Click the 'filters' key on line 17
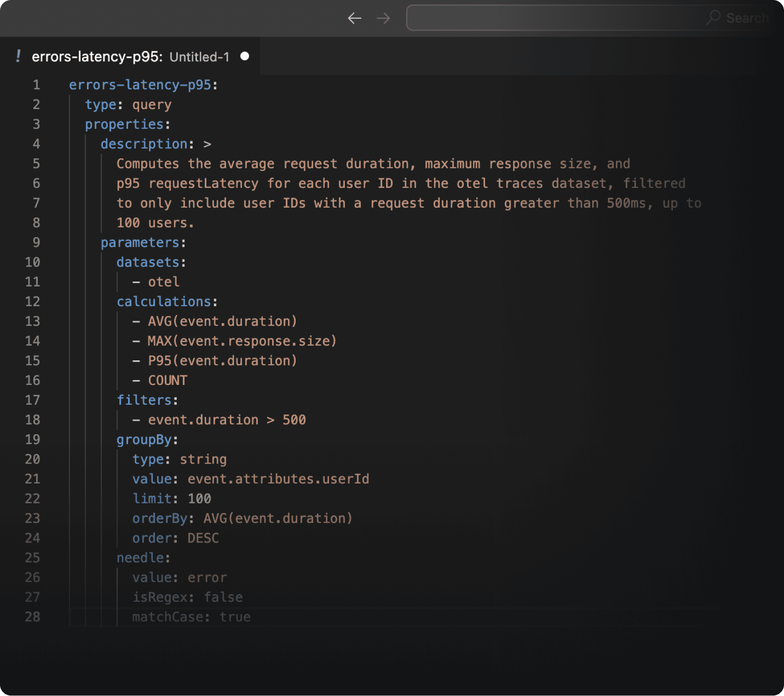This screenshot has width=784, height=696. coord(144,400)
